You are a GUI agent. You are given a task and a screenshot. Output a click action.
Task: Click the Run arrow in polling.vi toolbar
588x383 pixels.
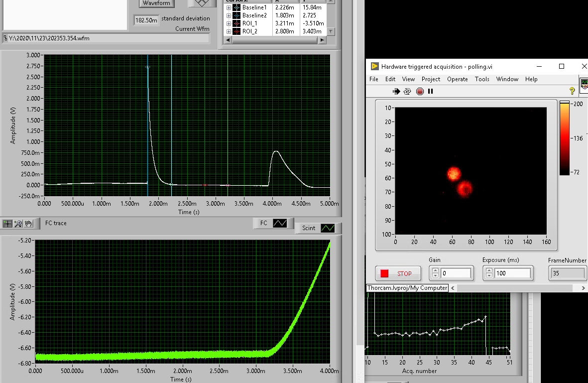tap(396, 91)
